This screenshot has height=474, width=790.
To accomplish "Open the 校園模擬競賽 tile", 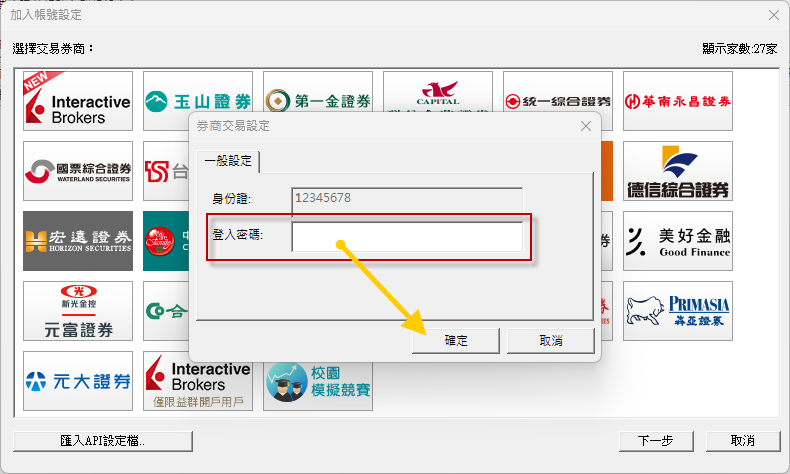I will pyautogui.click(x=318, y=381).
